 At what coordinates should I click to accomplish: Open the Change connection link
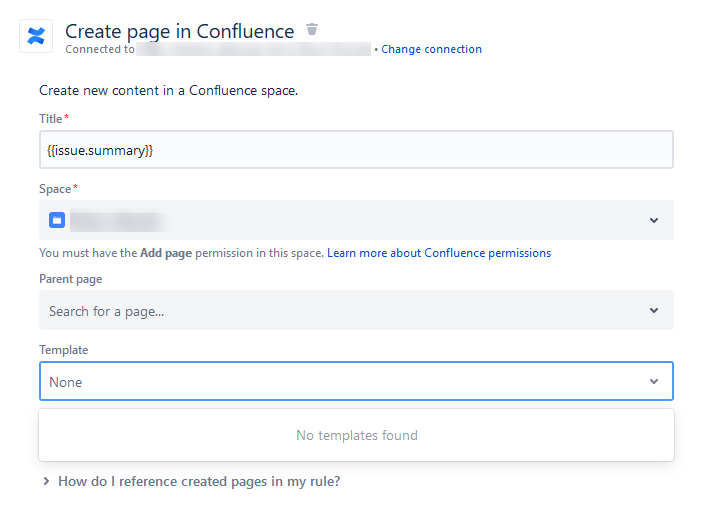click(431, 49)
